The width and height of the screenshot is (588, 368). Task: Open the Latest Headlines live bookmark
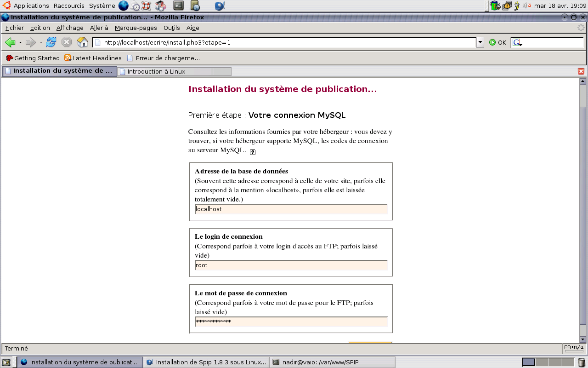[93, 58]
